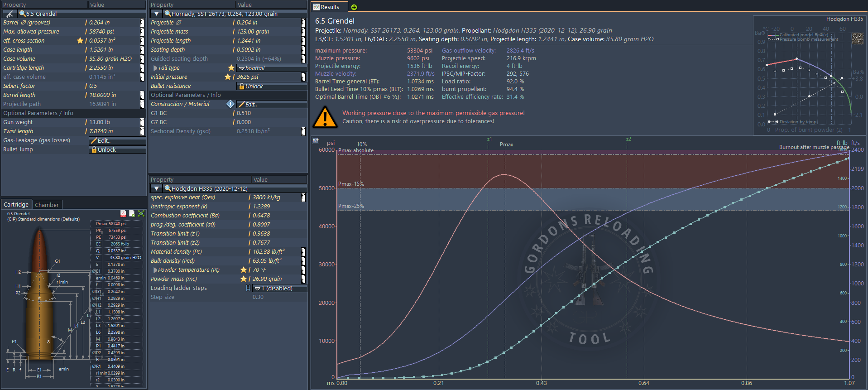Click the rifle icon beside 6.5 Grendel
Image resolution: width=868 pixels, height=390 pixels.
pyautogui.click(x=10, y=14)
